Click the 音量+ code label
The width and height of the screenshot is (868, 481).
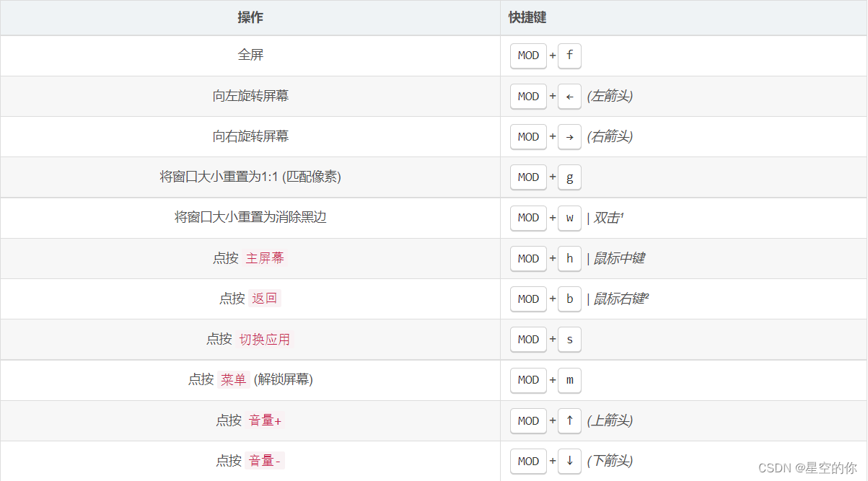click(265, 420)
